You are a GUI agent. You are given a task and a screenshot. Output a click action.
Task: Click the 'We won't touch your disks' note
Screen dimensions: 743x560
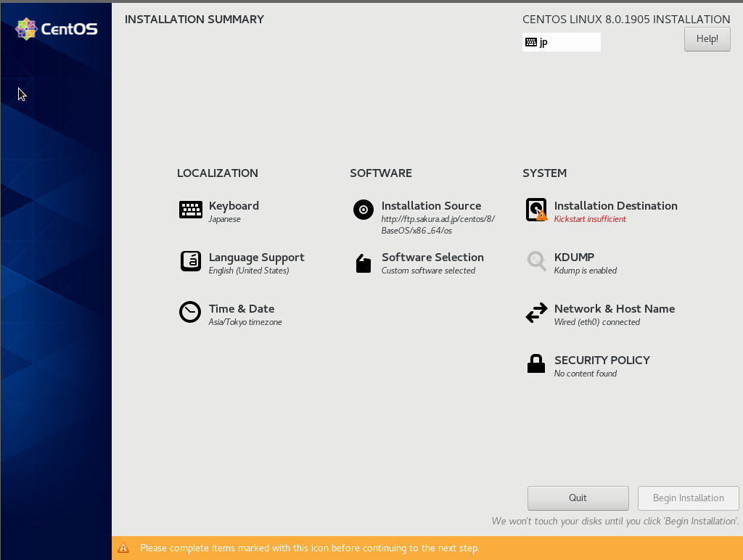coord(615,521)
